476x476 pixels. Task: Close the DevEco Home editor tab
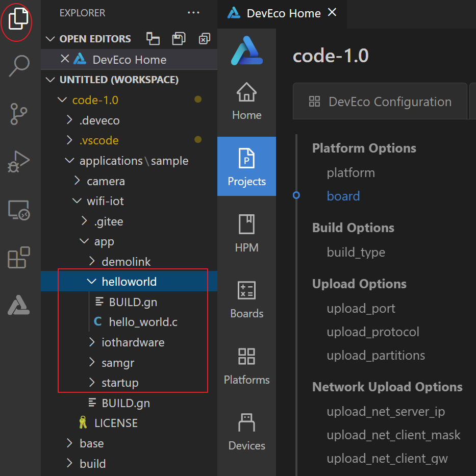[x=332, y=12]
